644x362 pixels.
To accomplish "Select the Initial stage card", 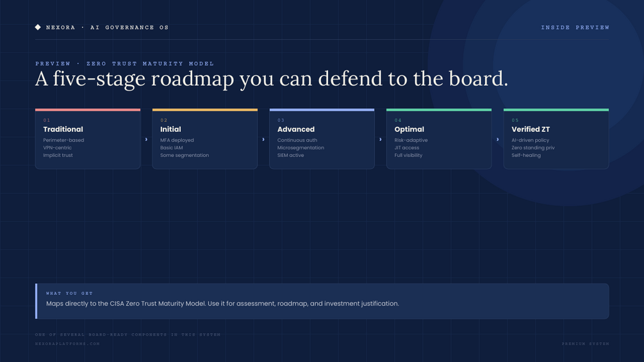I will click(x=205, y=139).
